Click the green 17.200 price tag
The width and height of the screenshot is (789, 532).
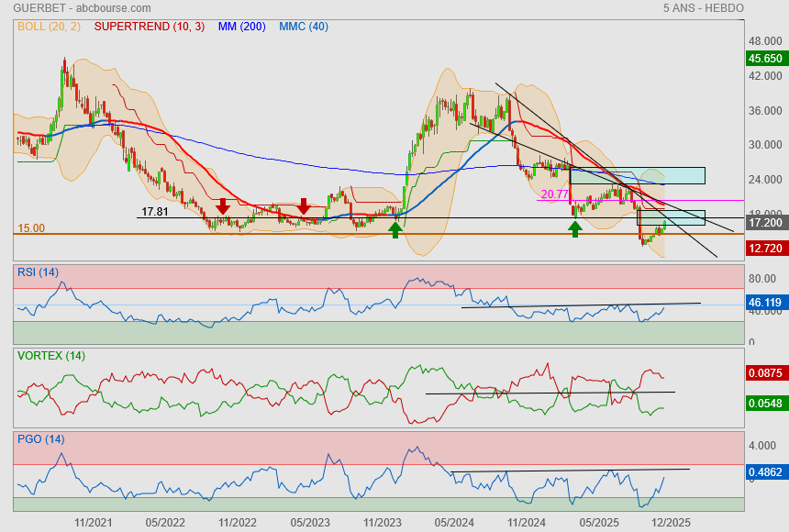[x=765, y=223]
